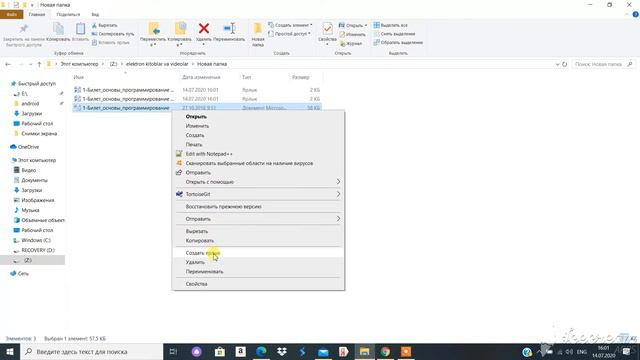The height and width of the screenshot is (360, 640).
Task: Select Быстрый доступ in the navigation pane
Action: pyautogui.click(x=37, y=84)
